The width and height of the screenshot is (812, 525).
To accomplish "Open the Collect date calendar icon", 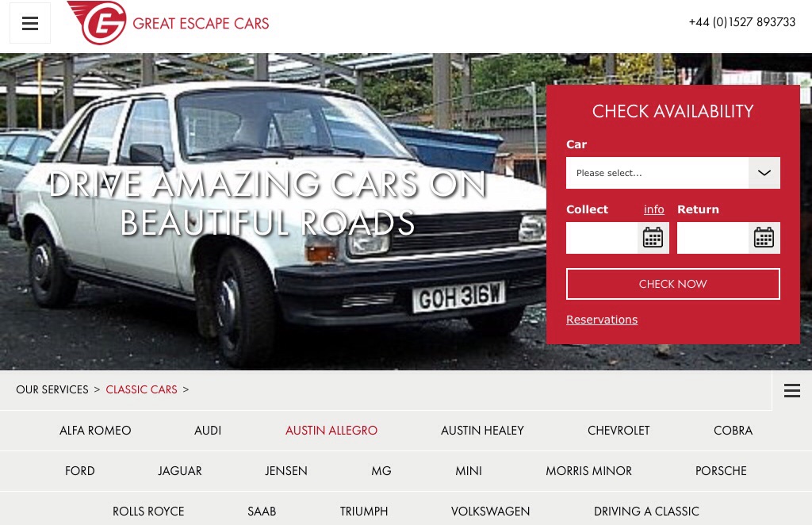I will 653,238.
